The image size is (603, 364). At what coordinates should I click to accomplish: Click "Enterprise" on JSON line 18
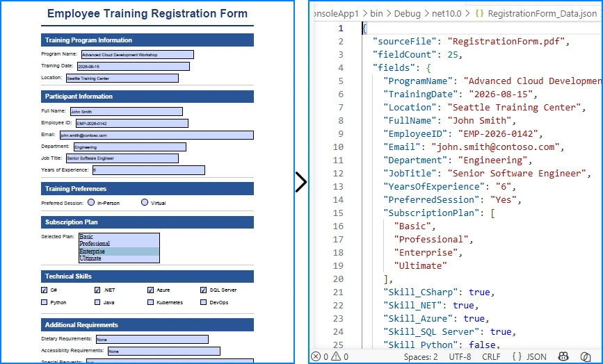point(426,252)
